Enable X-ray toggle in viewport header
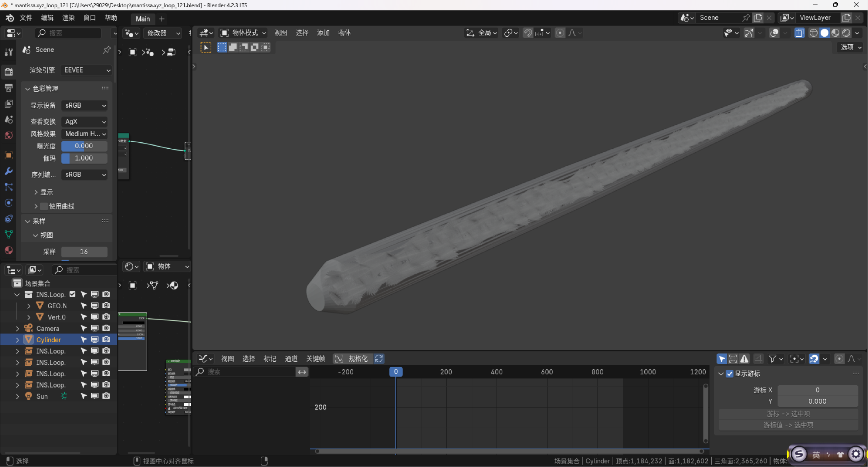This screenshot has height=467, width=868. [799, 33]
